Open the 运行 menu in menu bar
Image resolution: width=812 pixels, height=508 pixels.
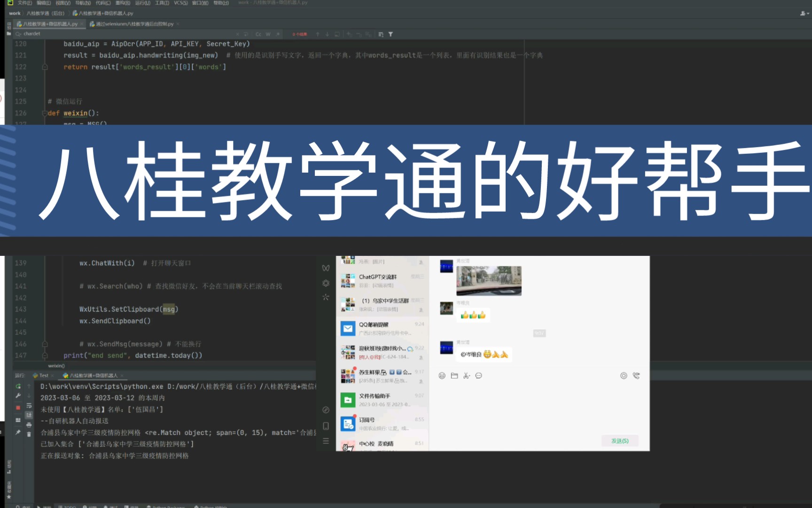point(142,3)
